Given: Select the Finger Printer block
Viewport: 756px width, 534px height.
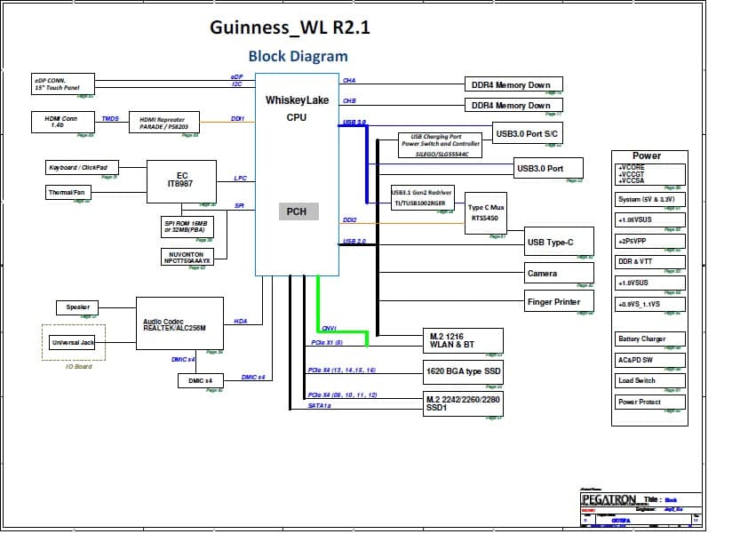Looking at the screenshot, I should [559, 301].
